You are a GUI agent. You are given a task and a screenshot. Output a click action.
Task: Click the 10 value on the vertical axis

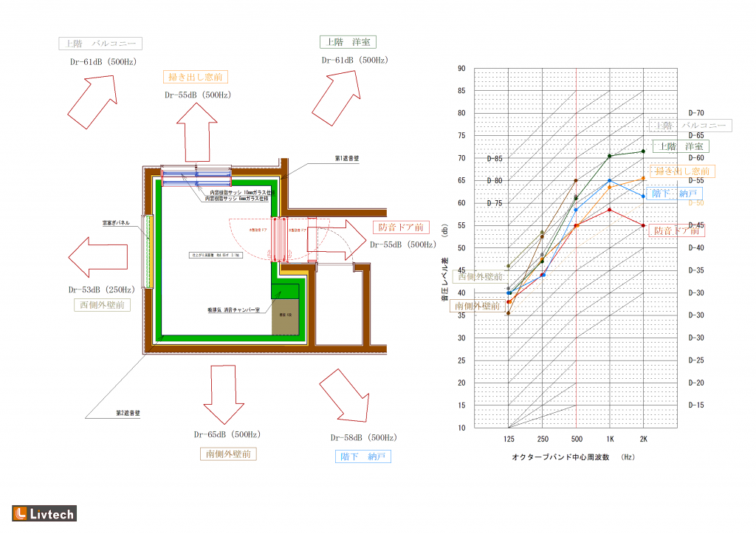pos(461,428)
